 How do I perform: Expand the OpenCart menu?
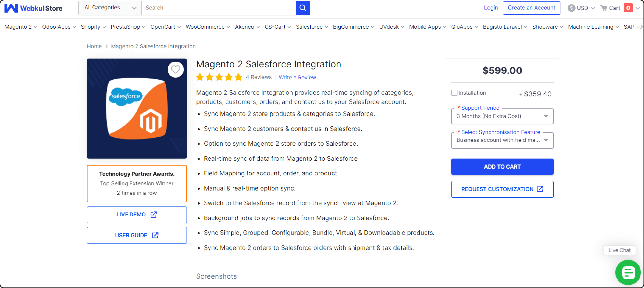tap(165, 27)
